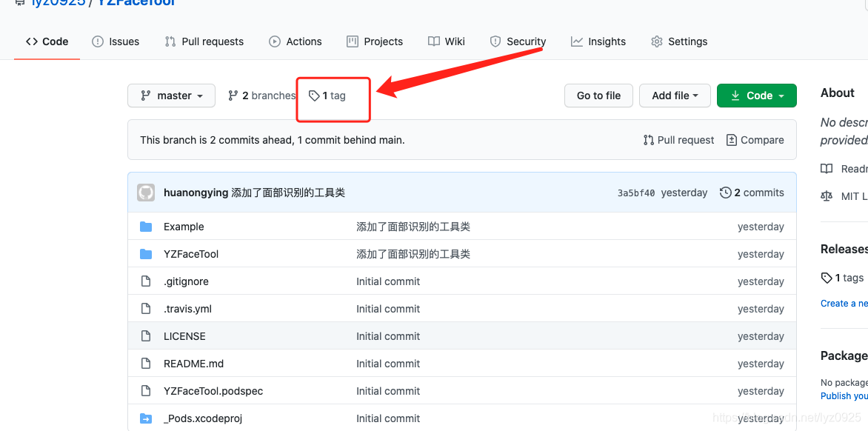Click the Issues circle icon
This screenshot has height=431, width=868.
point(98,41)
